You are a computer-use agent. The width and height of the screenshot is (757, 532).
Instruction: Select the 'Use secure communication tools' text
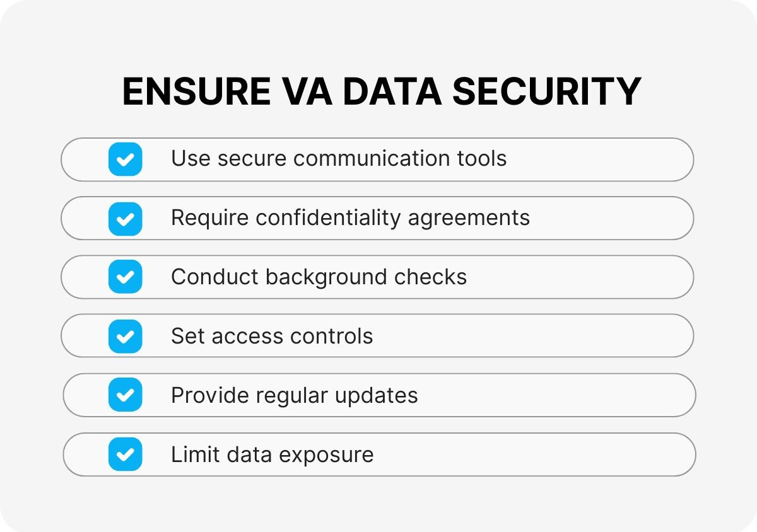339,158
